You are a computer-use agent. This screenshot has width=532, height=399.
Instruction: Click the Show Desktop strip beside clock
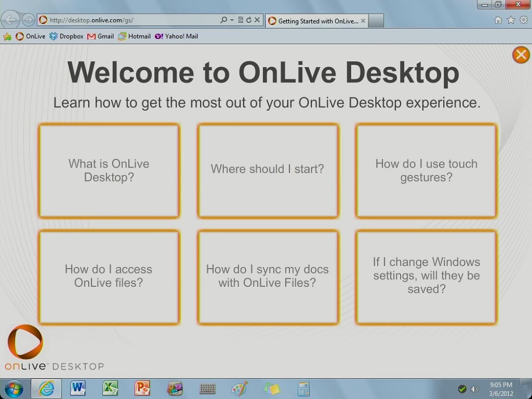tap(527, 389)
